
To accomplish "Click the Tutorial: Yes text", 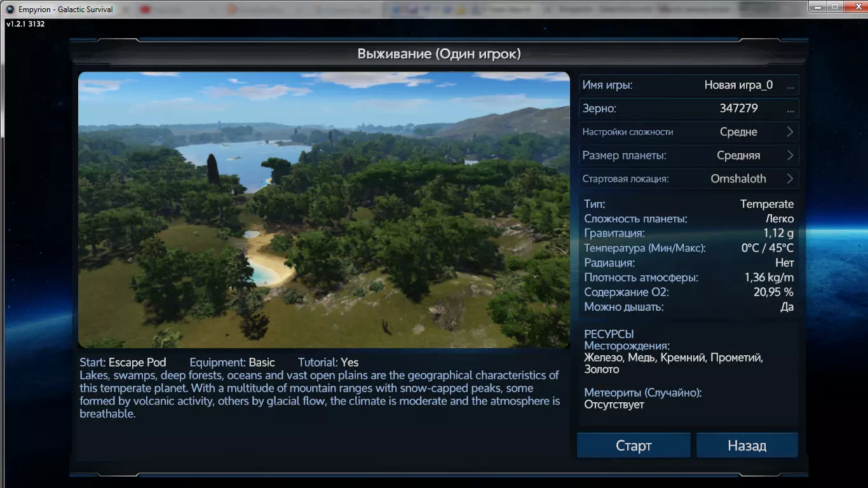I will (x=329, y=363).
